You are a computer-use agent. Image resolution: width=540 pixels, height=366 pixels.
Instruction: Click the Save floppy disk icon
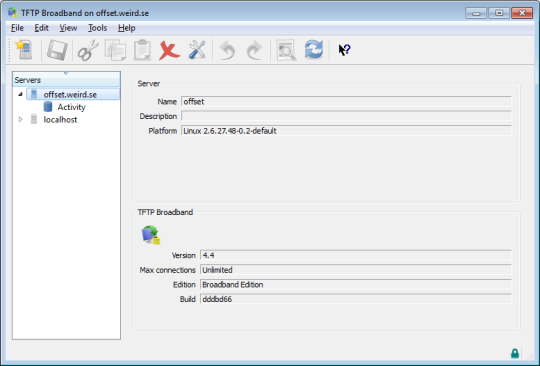57,50
